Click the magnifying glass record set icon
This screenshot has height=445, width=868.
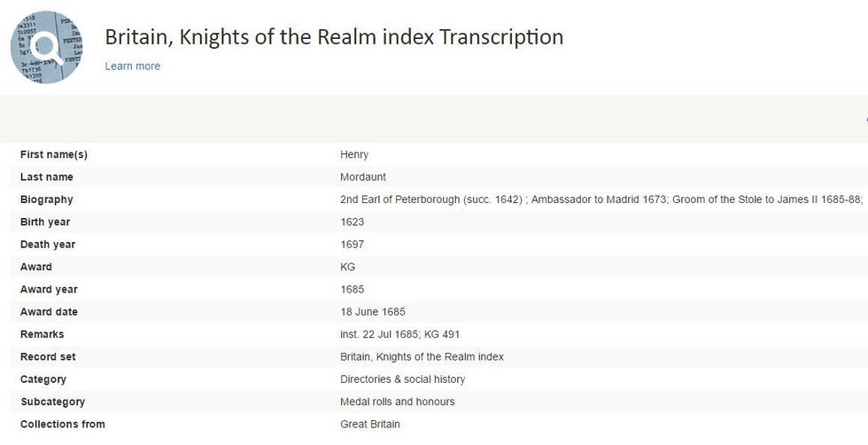(47, 47)
